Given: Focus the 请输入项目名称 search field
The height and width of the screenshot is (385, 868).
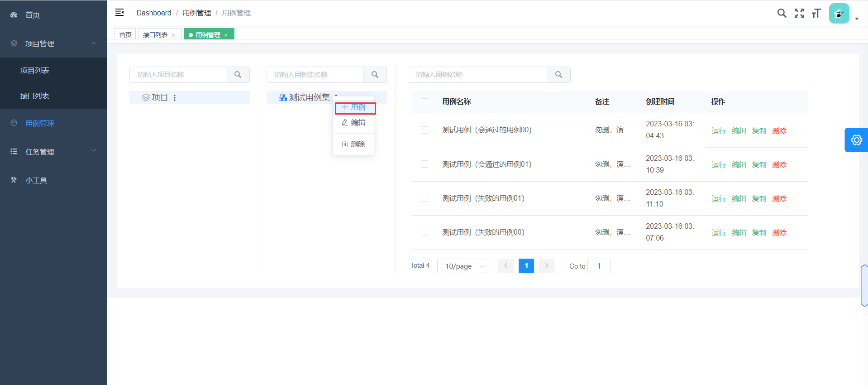Looking at the screenshot, I should [x=178, y=75].
